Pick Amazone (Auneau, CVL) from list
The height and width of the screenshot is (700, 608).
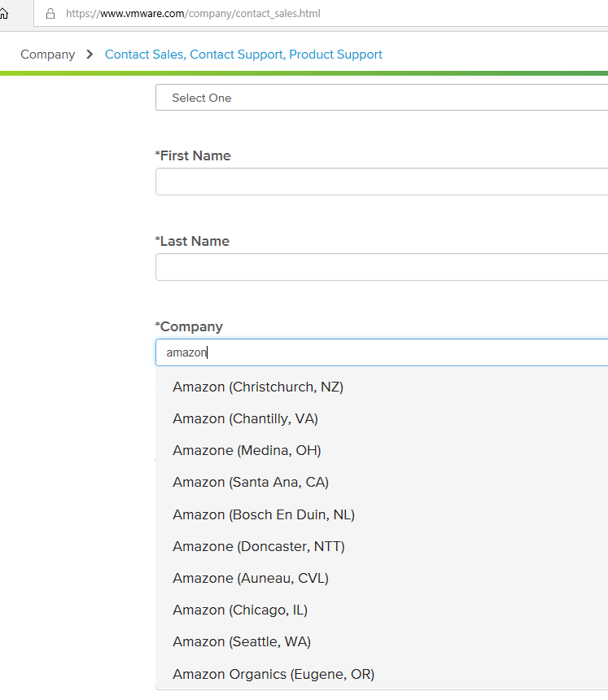(x=382, y=578)
